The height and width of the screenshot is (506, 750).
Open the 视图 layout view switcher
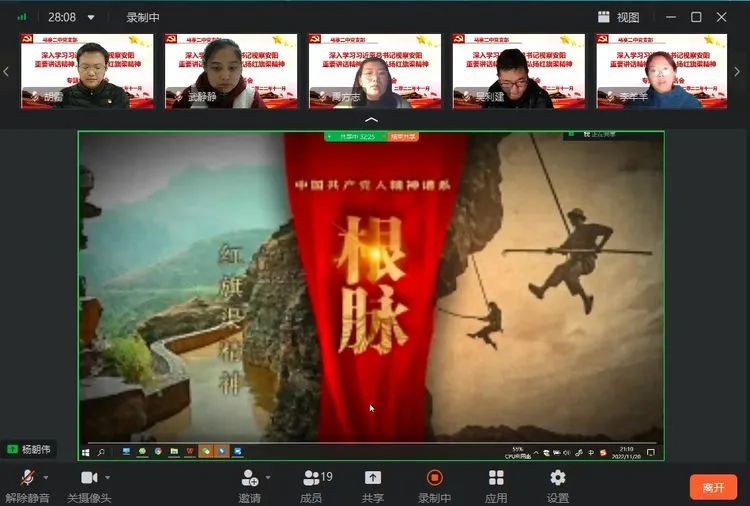pos(618,17)
